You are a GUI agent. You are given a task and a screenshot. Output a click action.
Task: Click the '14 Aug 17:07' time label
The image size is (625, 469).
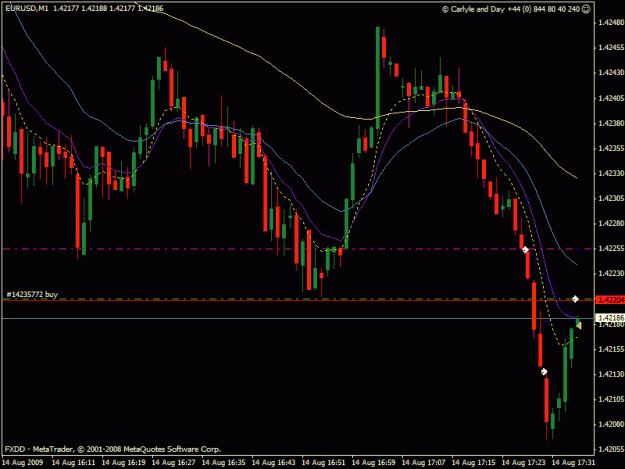(424, 463)
